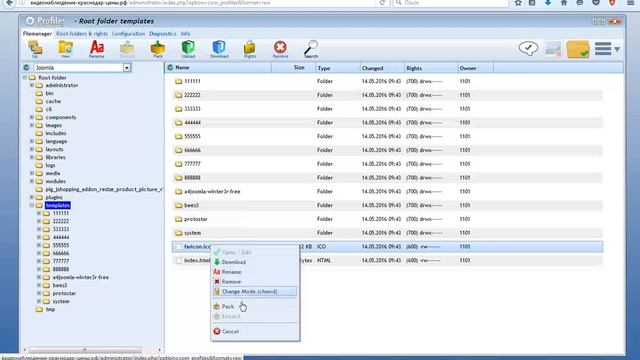Open the Rights lock toolbar icon
This screenshot has width=640, height=360.
click(250, 49)
